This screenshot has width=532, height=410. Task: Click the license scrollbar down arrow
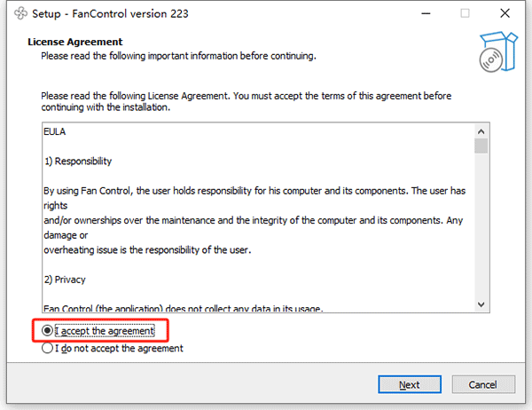pyautogui.click(x=481, y=304)
